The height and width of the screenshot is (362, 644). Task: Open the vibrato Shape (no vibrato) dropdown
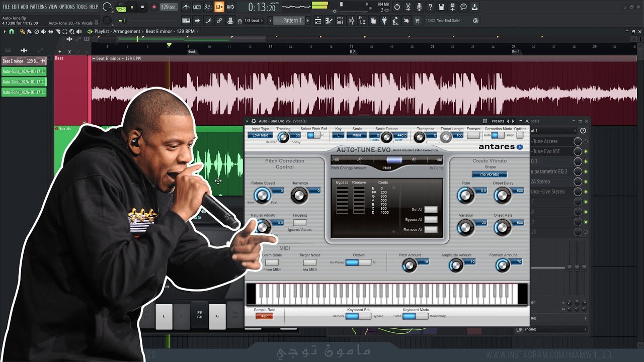pyautogui.click(x=489, y=174)
